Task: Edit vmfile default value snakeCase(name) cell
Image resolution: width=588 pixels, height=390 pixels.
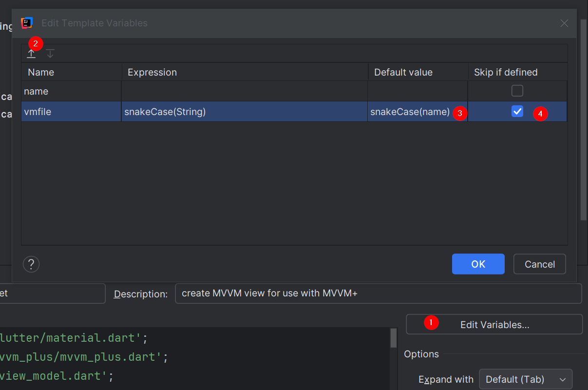Action: [x=409, y=112]
